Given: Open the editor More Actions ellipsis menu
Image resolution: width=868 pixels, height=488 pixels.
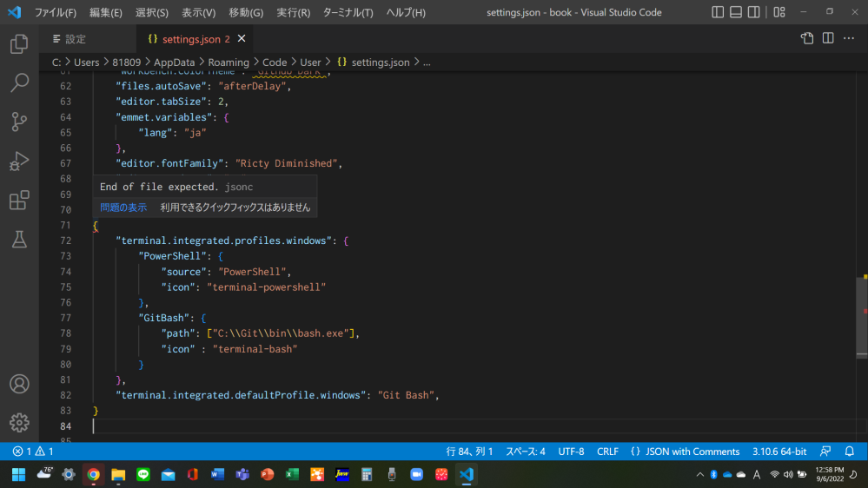Looking at the screenshot, I should click(849, 38).
